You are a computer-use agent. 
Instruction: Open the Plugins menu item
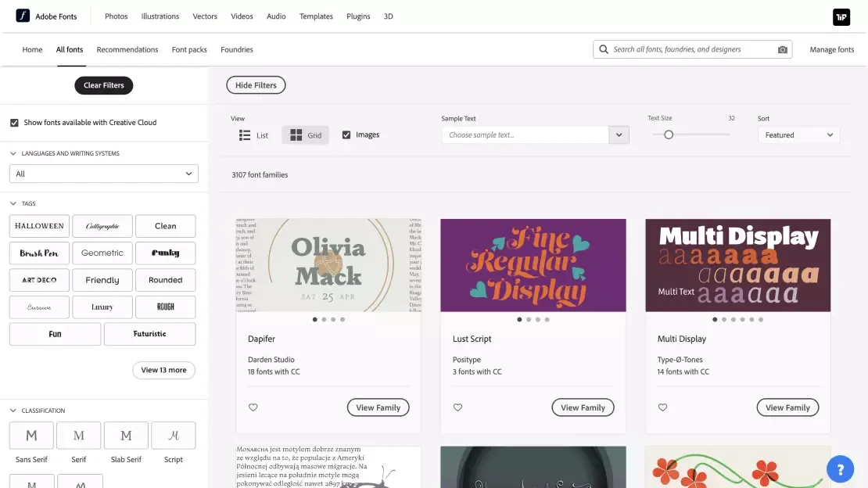click(x=358, y=16)
